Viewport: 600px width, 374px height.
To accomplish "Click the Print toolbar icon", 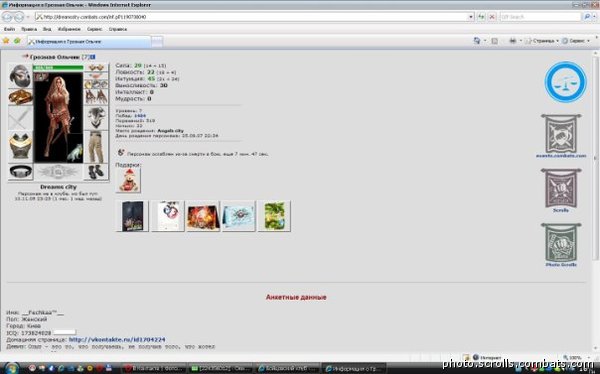I will pos(513,41).
